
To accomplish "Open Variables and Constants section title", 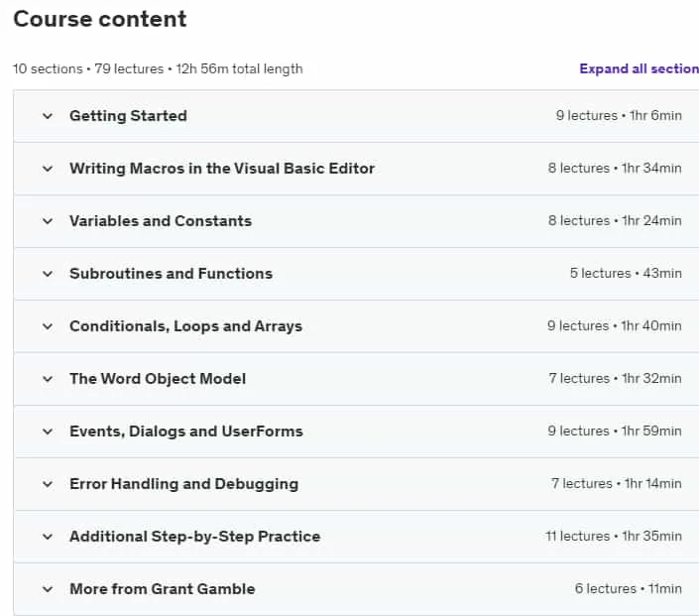I will pos(161,221).
